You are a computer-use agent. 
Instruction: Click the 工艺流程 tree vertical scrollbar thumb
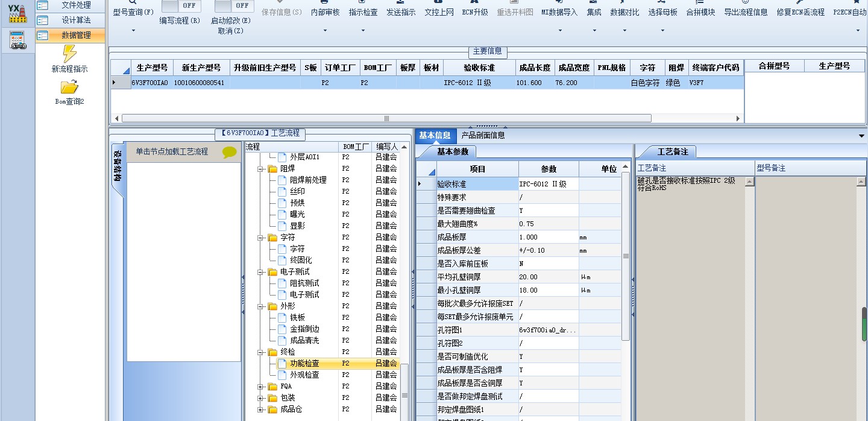click(x=404, y=391)
